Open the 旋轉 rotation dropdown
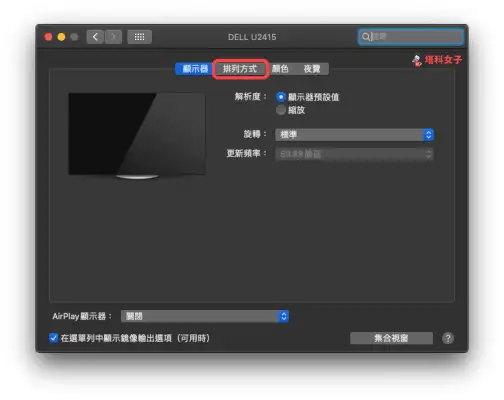 (354, 135)
